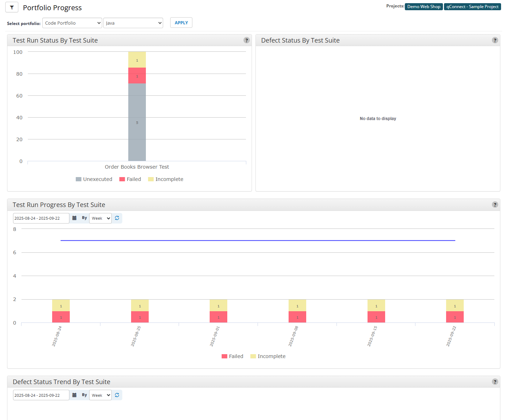The image size is (506, 420).
Task: Refresh the Test Run Progress chart
Action: (x=117, y=218)
